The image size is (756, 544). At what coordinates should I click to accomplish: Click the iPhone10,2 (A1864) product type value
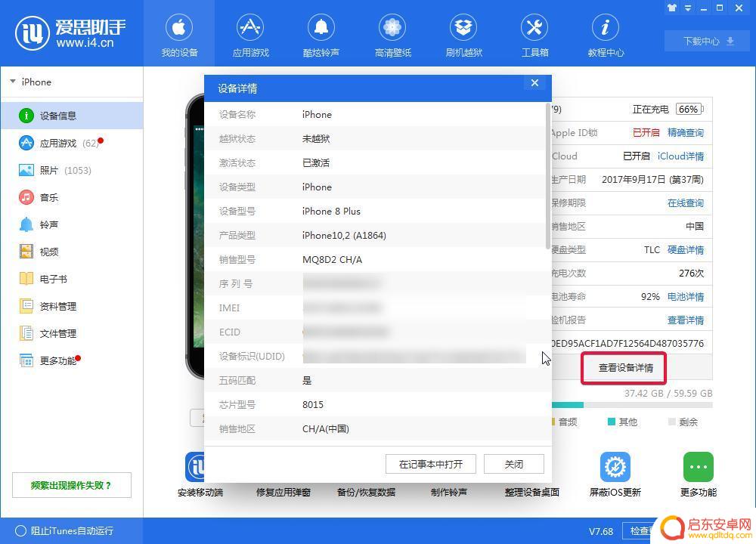click(344, 235)
